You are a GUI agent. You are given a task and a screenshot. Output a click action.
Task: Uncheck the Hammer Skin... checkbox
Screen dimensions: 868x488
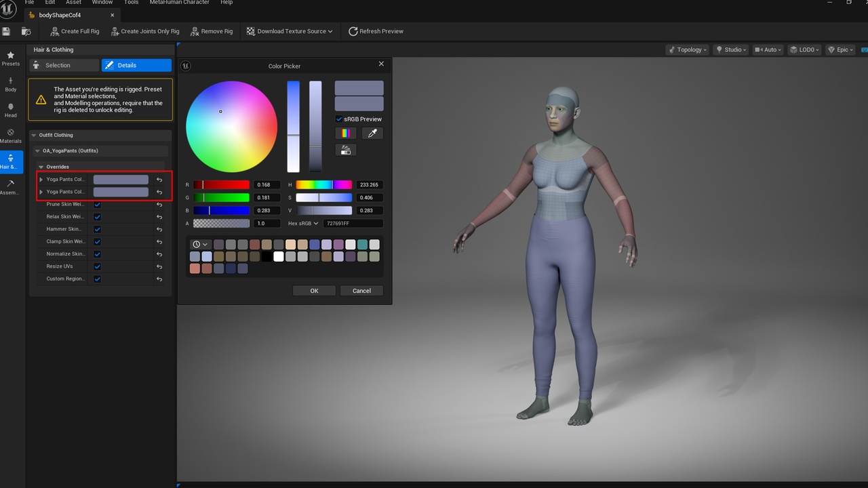(x=98, y=229)
